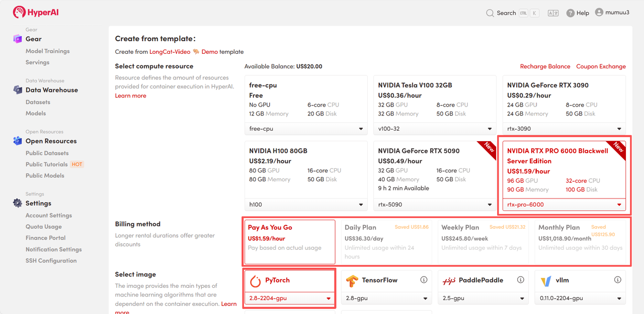Open Finance Portal in sidebar
This screenshot has height=314, width=644.
(x=46, y=238)
